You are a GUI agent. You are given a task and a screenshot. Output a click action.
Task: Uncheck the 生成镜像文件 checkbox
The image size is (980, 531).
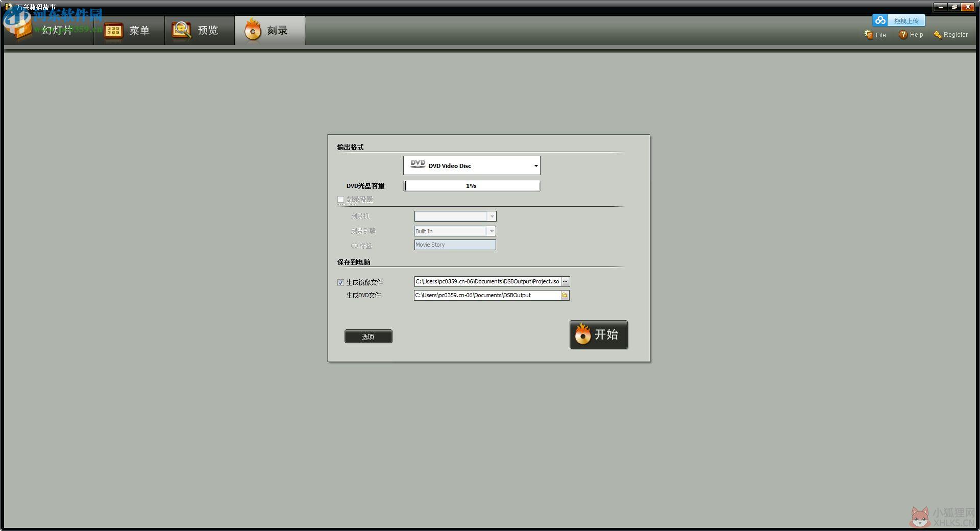[x=341, y=282]
